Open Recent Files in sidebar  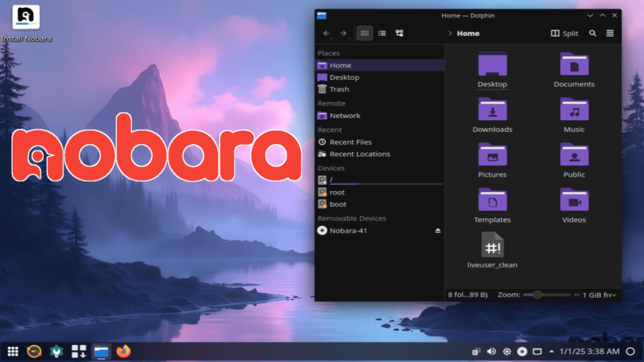(x=380, y=142)
